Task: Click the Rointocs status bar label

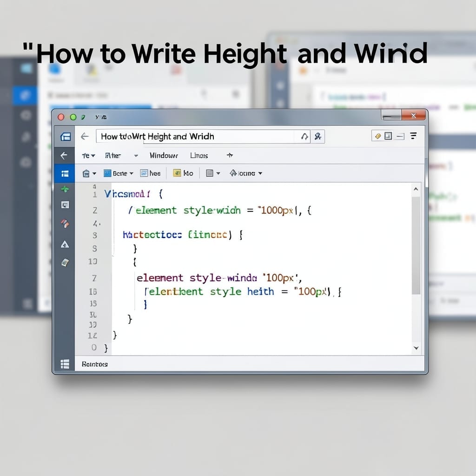Action: click(x=95, y=364)
